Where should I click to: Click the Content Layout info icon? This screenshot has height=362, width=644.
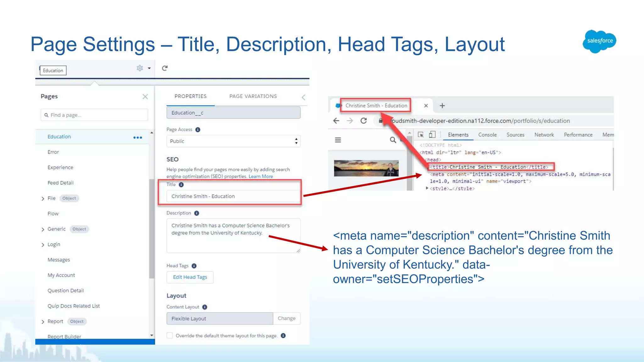[x=205, y=307]
